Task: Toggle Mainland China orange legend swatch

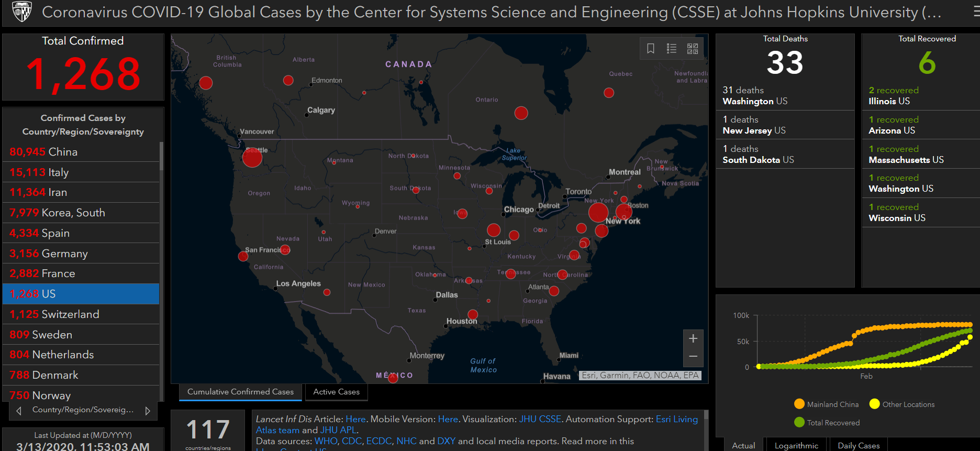Action: (x=799, y=404)
